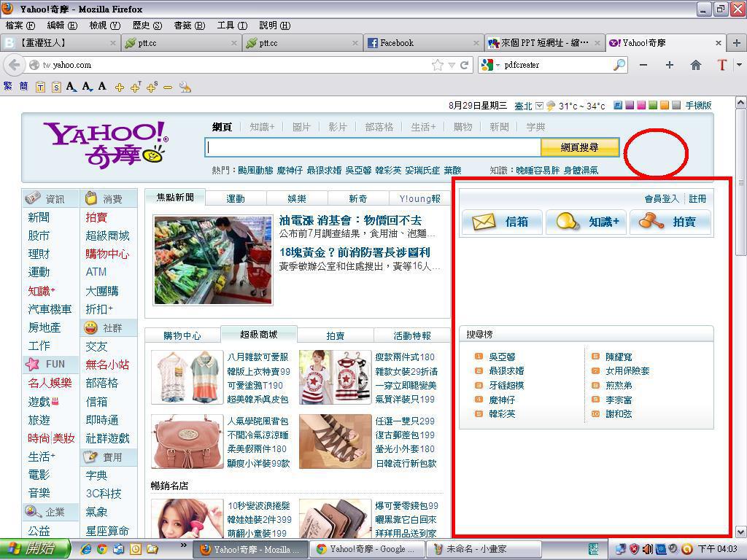
Task: Pick the green theme color swatch
Action: click(x=653, y=105)
